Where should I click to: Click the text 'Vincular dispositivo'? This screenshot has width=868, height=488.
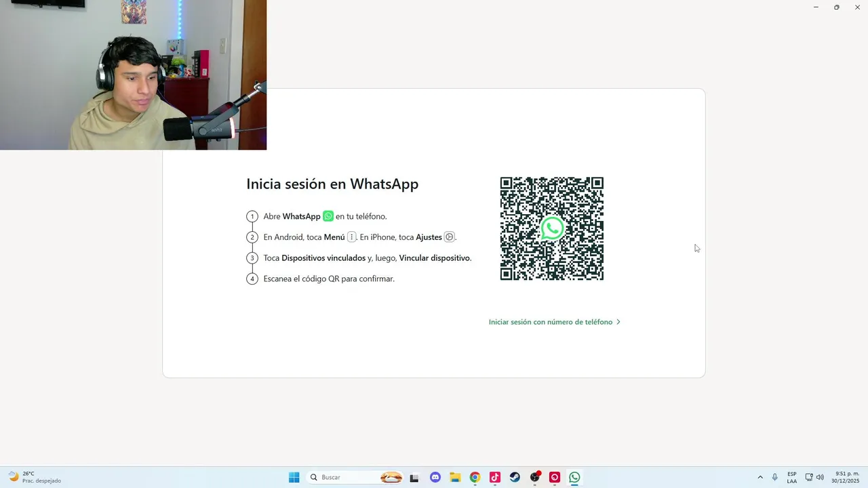(434, 258)
